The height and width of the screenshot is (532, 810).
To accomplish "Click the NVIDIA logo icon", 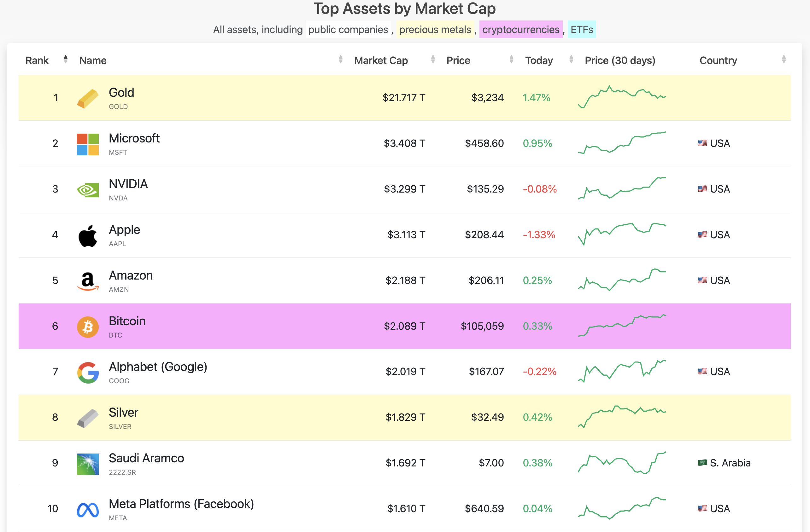I will (88, 190).
